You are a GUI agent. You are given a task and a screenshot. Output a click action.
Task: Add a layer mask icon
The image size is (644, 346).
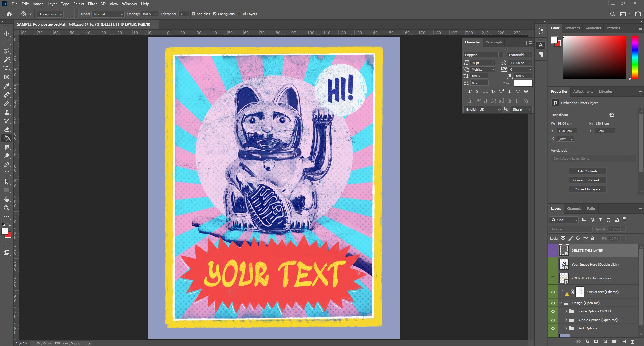click(x=596, y=342)
